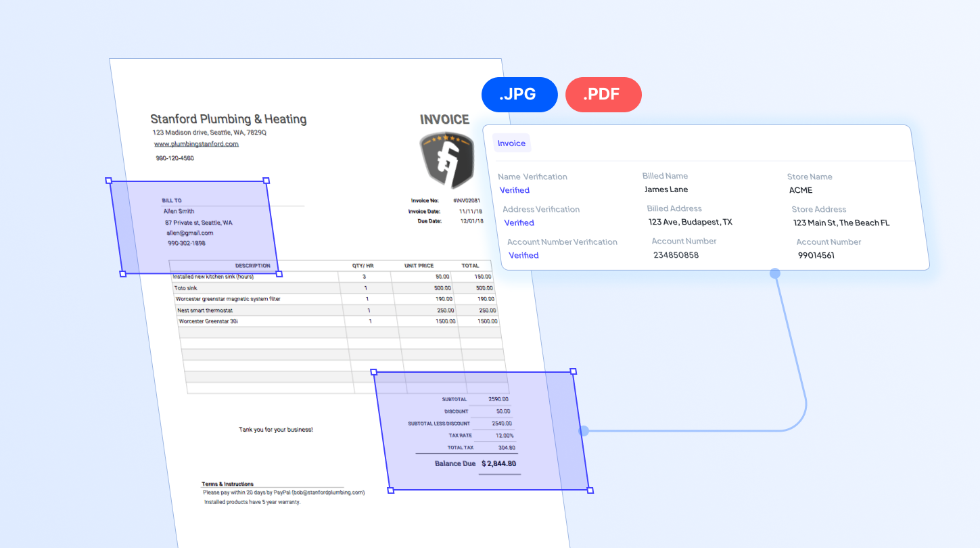Click bottom-right handle of BILL TO selection box
The width and height of the screenshot is (980, 548).
pyautogui.click(x=279, y=273)
